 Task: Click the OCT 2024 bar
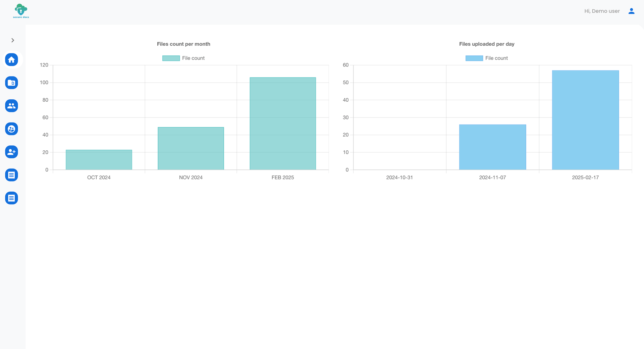[99, 160]
